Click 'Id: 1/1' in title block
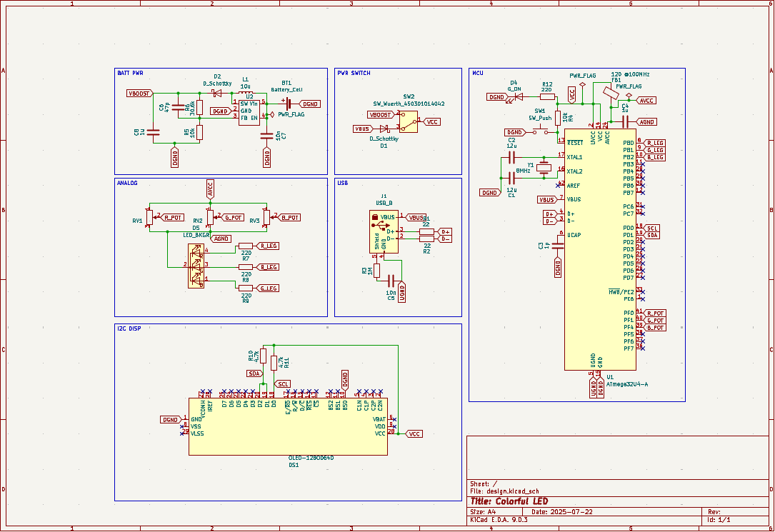Image resolution: width=775 pixels, height=532 pixels. tap(719, 520)
